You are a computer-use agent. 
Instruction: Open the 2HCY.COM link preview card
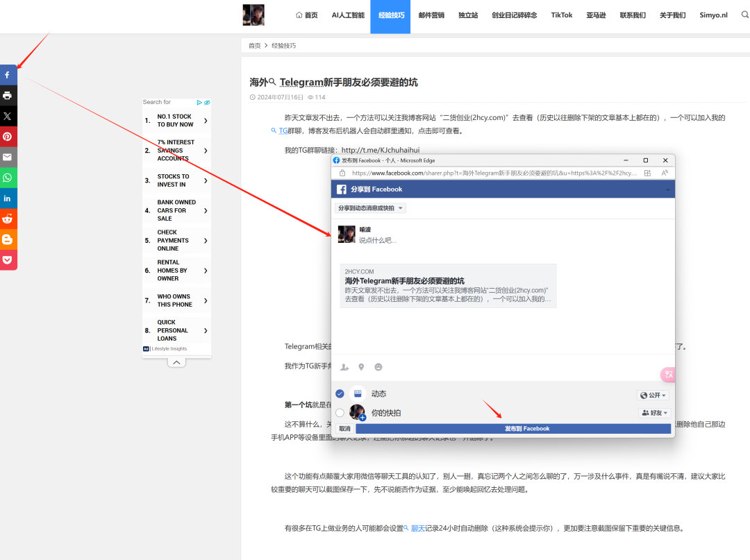coord(448,286)
